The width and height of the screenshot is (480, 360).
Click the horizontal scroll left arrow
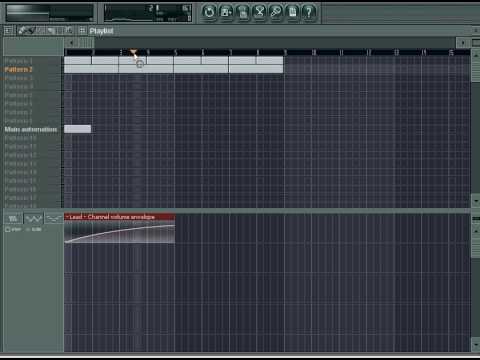pyautogui.click(x=71, y=43)
